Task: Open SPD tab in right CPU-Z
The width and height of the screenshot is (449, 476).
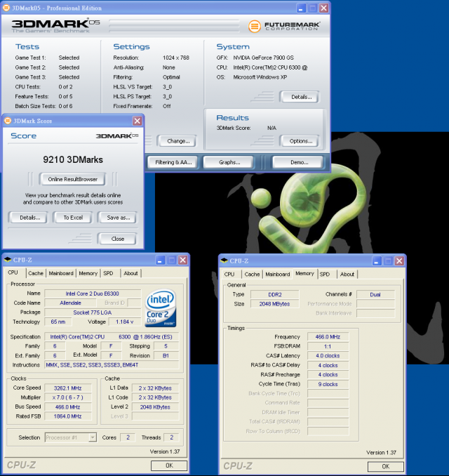Action: click(x=325, y=274)
